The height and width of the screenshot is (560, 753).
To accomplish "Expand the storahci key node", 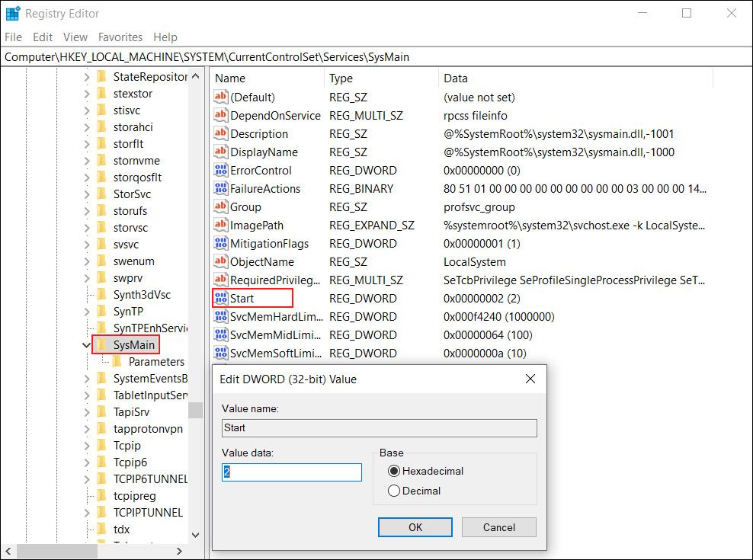I will [86, 127].
